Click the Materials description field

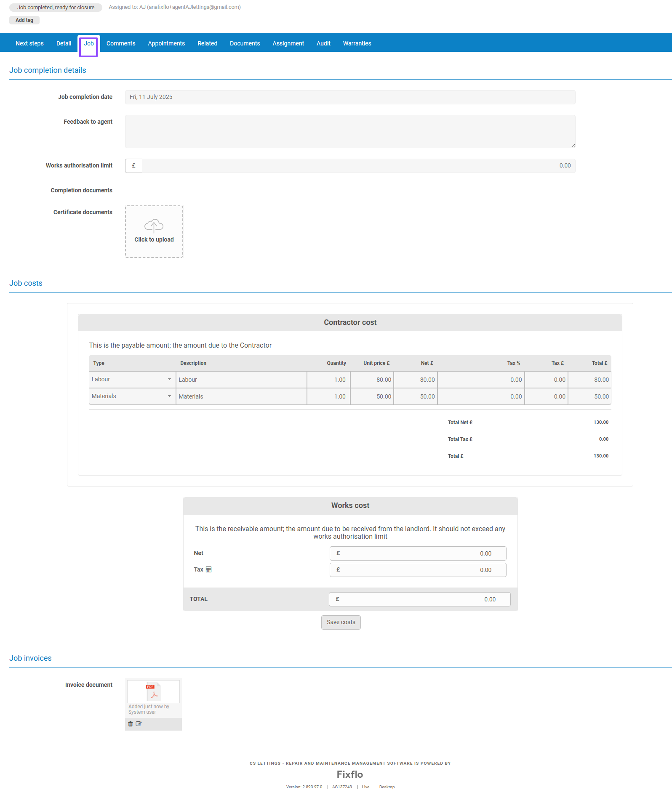coord(241,396)
